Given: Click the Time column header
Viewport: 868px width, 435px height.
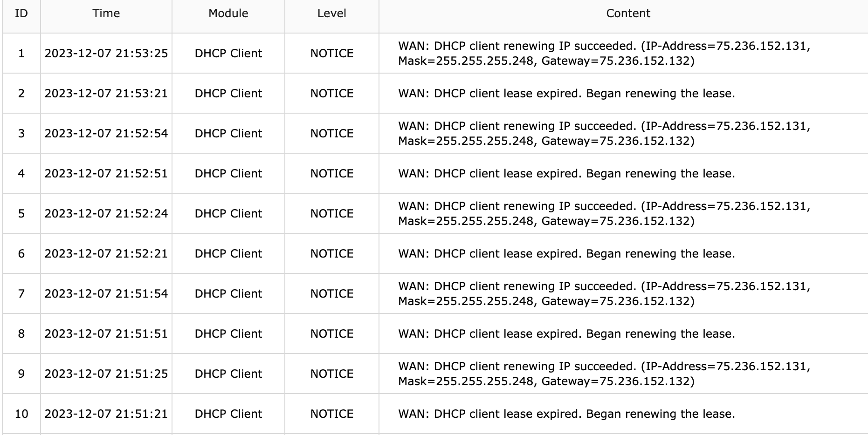Looking at the screenshot, I should point(106,14).
